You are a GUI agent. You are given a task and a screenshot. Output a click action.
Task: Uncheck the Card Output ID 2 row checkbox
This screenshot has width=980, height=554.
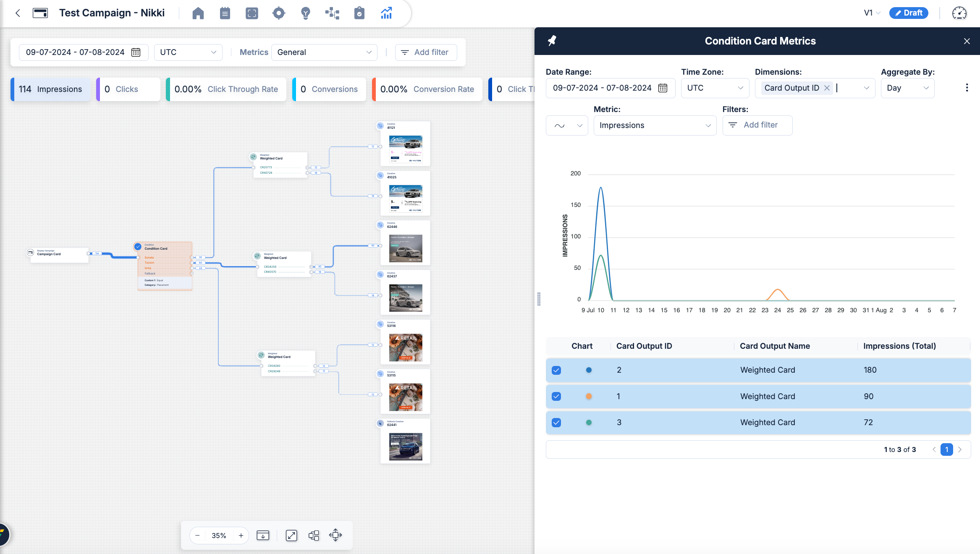tap(556, 370)
